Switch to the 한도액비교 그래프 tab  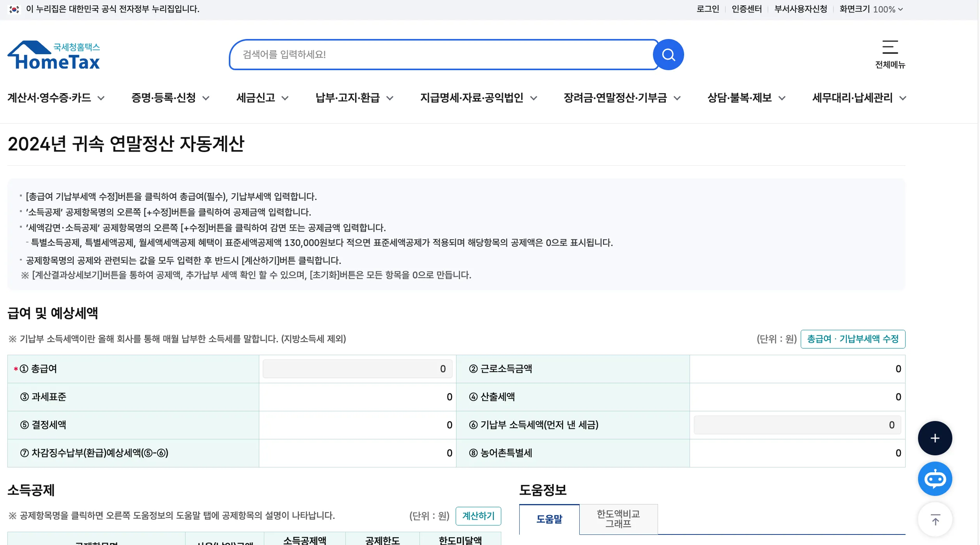pyautogui.click(x=619, y=519)
